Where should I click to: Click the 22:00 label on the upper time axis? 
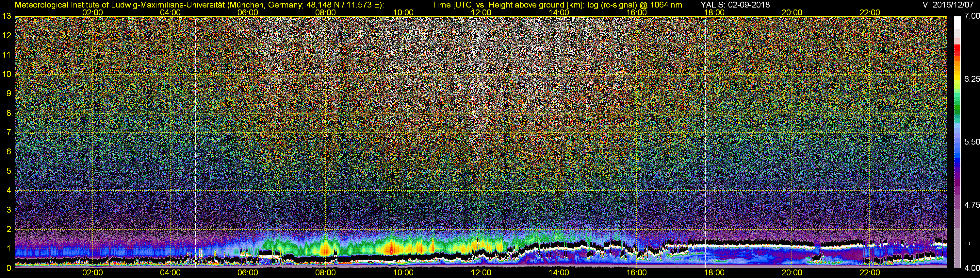coord(870,12)
